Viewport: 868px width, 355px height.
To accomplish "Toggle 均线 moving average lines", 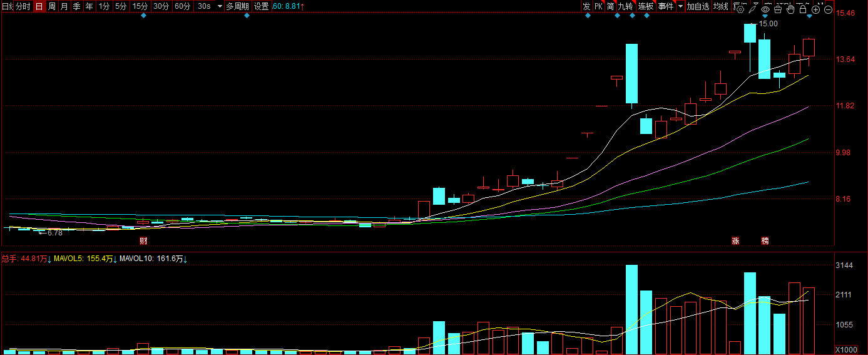I will click(721, 6).
